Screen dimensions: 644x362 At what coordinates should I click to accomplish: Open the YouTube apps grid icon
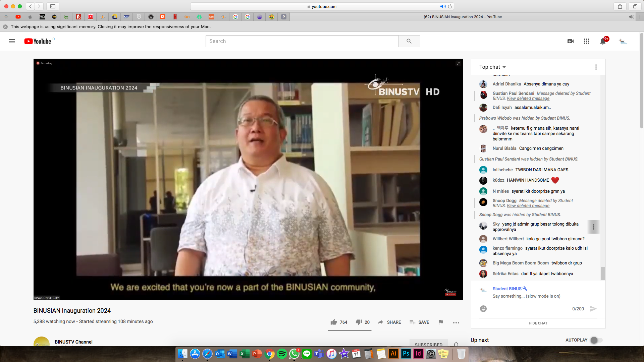point(586,41)
